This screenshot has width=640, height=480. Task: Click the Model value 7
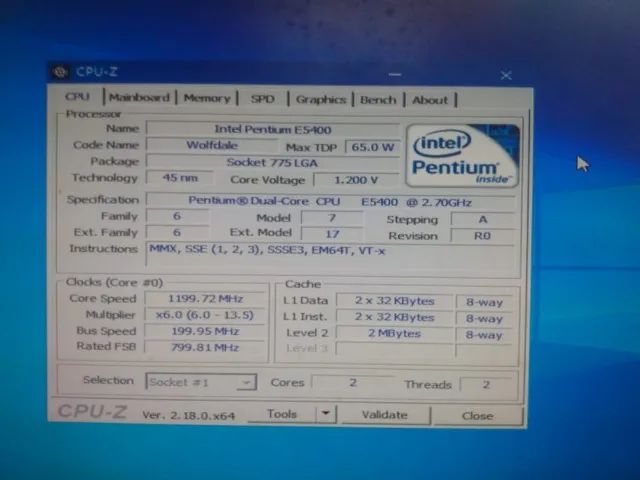coord(332,218)
